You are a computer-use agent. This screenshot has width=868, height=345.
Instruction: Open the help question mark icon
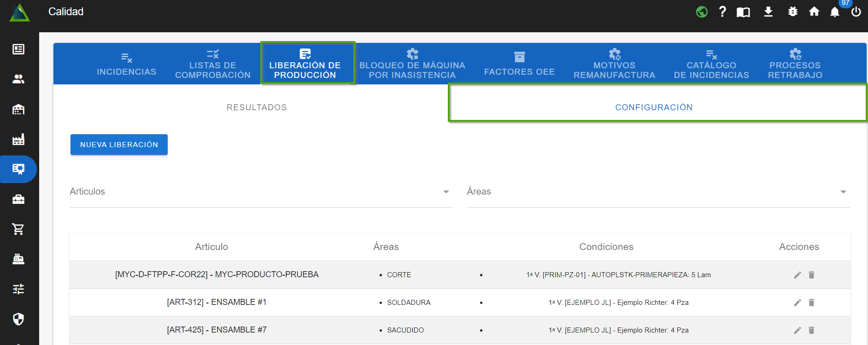[x=722, y=12]
